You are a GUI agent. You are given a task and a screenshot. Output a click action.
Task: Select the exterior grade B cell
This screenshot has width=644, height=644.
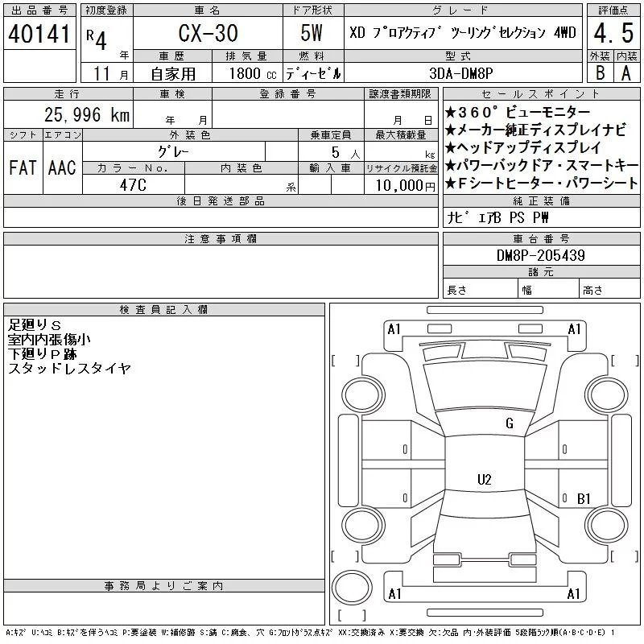599,72
